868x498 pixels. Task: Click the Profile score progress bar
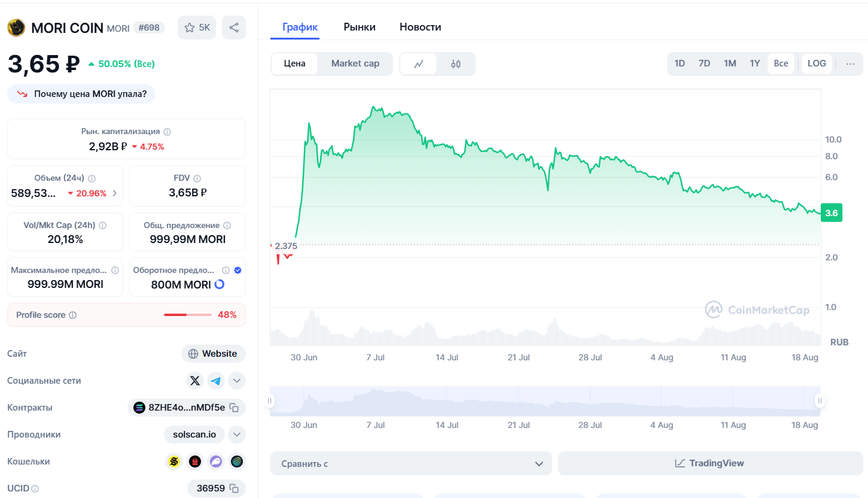point(188,315)
